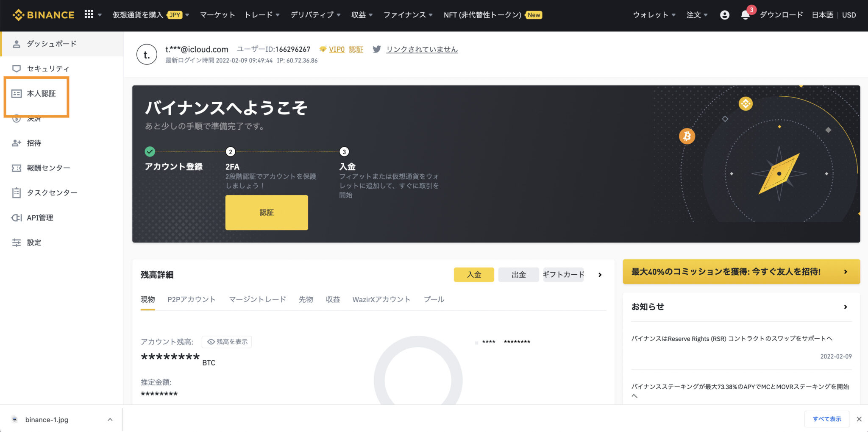Switch to the 収益 balance tab
This screenshot has height=432, width=868.
pyautogui.click(x=333, y=300)
